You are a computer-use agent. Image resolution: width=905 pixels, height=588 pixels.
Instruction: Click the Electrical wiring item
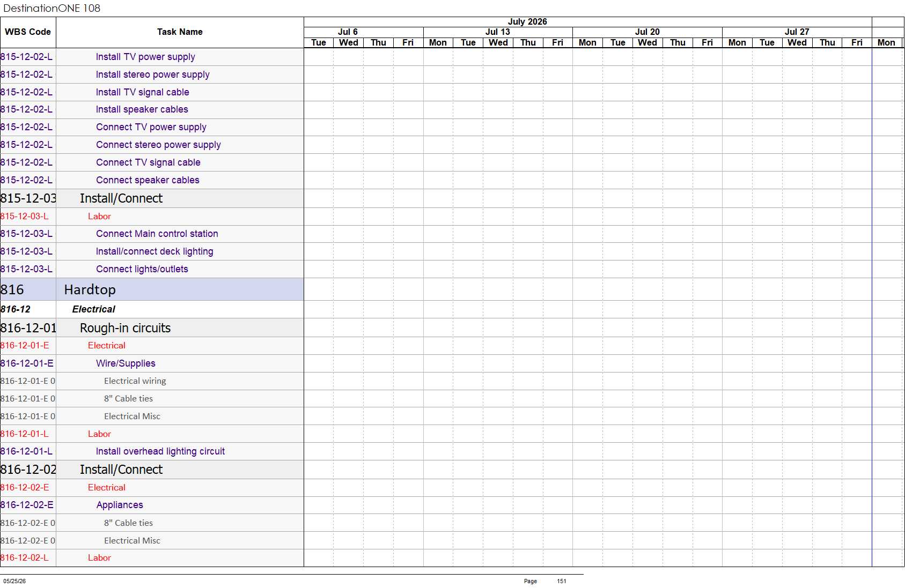(x=135, y=381)
